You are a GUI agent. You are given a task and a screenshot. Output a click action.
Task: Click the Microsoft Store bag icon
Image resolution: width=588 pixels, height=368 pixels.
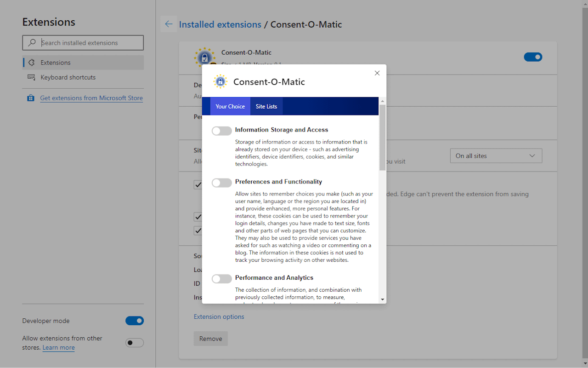click(31, 98)
